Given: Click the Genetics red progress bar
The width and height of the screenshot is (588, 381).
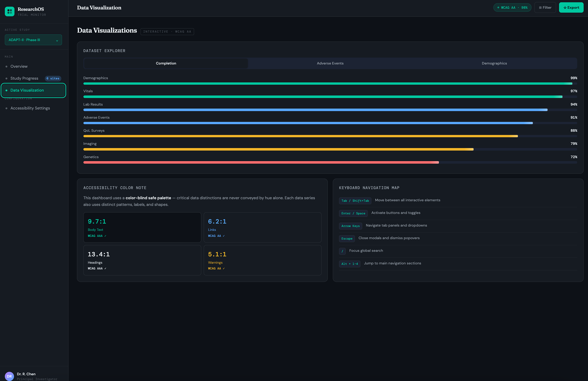Looking at the screenshot, I should tap(261, 162).
